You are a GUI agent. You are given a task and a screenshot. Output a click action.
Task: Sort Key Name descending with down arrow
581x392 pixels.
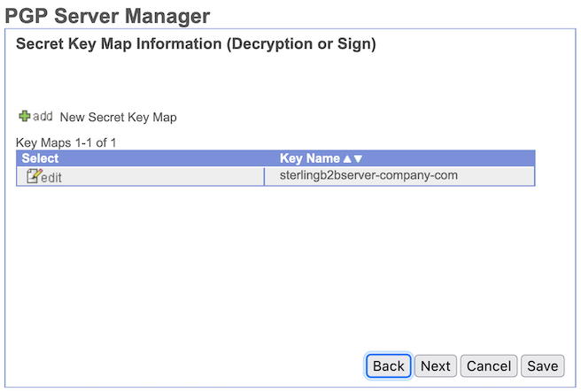click(358, 159)
